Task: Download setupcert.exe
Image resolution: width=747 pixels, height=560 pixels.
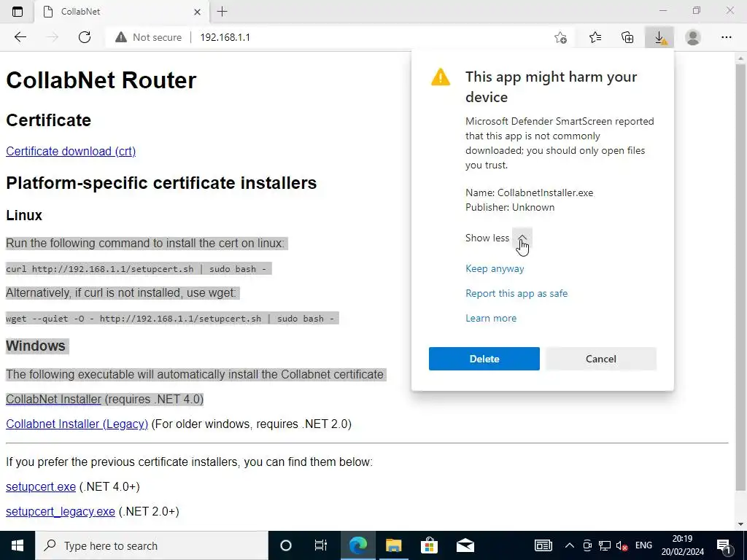Action: [x=41, y=486]
